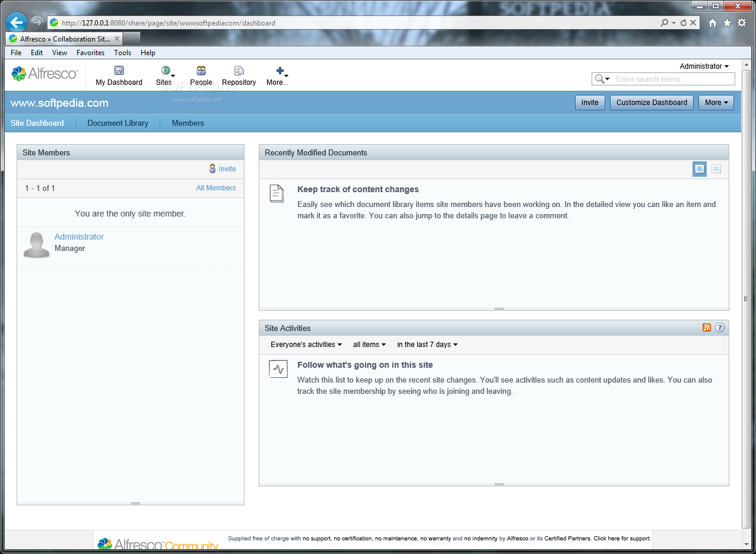
Task: Open the Tools menu
Action: pyautogui.click(x=123, y=53)
